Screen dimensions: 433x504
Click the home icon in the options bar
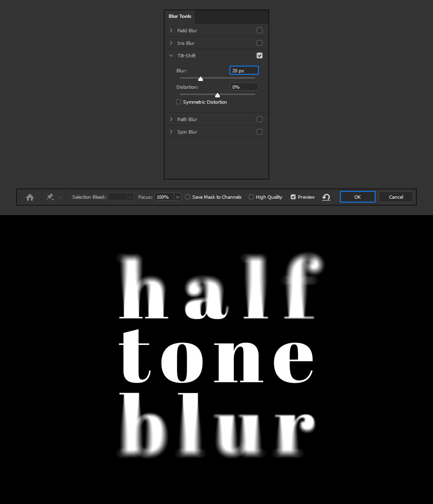click(x=30, y=197)
